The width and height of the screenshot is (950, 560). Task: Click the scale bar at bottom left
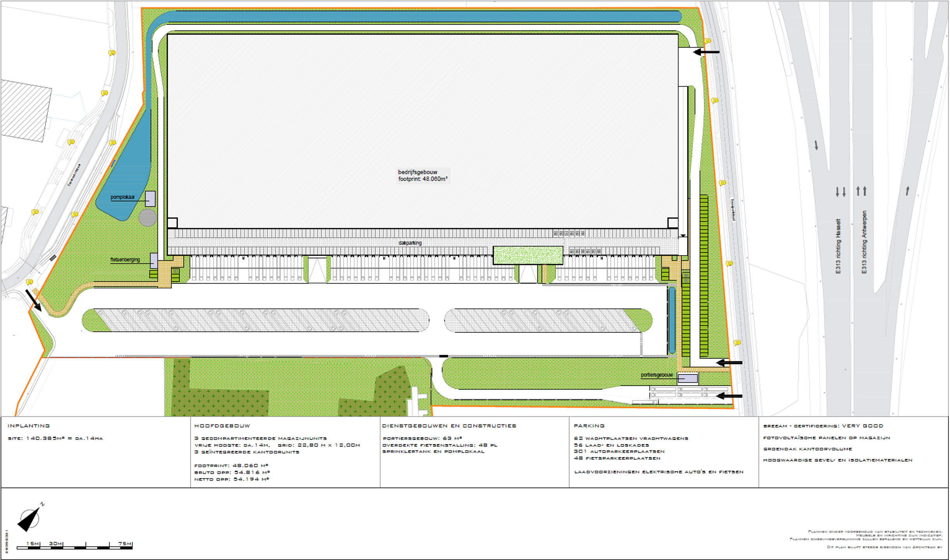pos(74,547)
